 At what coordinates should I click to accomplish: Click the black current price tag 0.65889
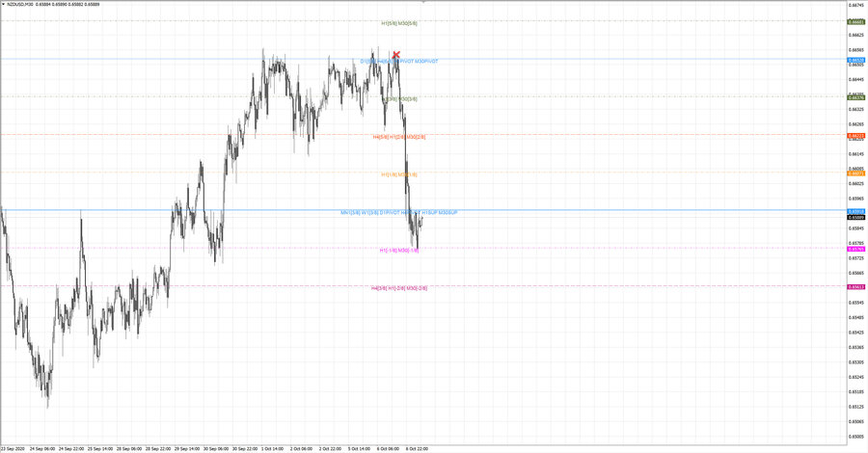pyautogui.click(x=856, y=218)
